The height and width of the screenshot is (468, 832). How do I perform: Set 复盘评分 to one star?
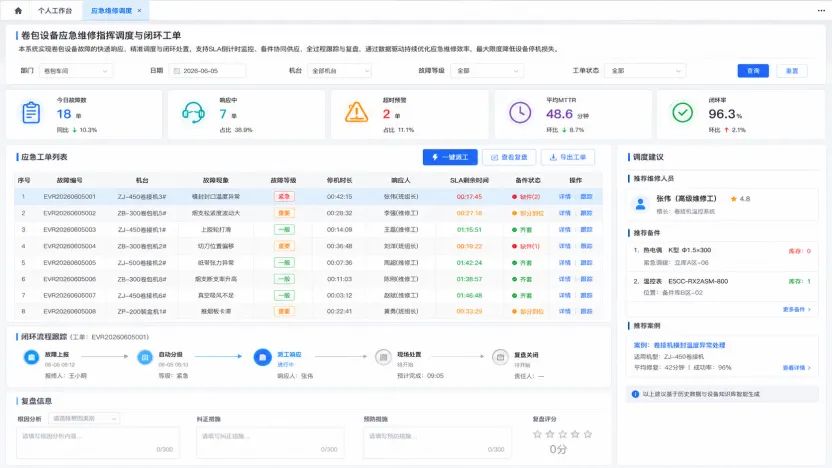coord(537,434)
